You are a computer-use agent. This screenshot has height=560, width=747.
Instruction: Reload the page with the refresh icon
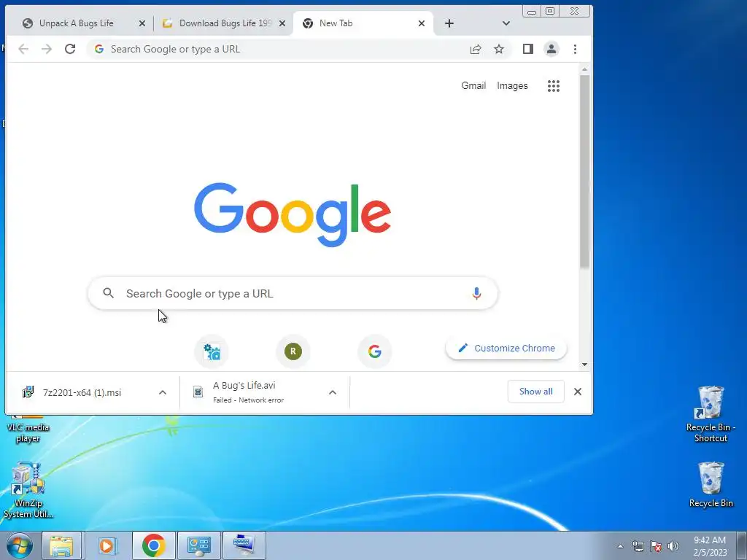point(70,49)
